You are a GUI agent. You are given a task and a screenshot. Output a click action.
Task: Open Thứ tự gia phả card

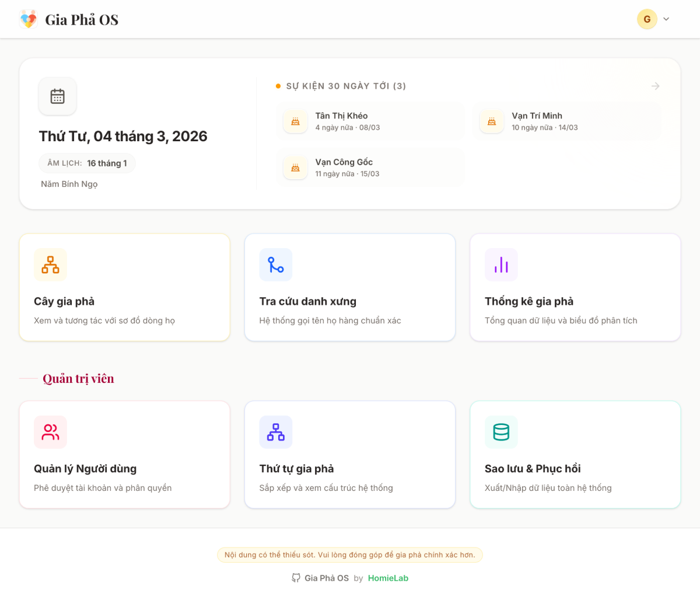click(x=349, y=454)
